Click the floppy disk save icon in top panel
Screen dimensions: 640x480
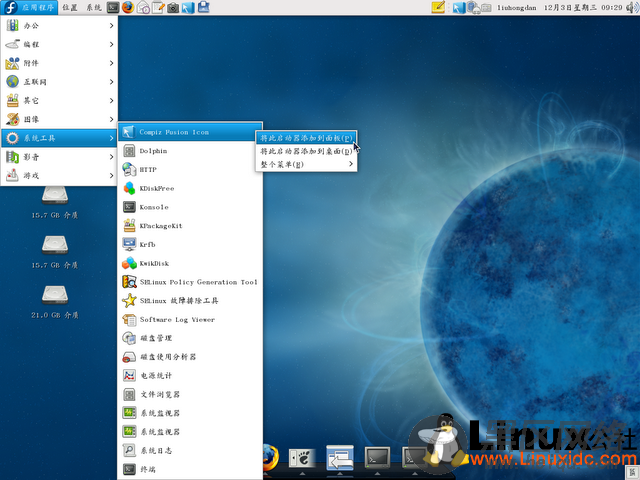(203, 7)
